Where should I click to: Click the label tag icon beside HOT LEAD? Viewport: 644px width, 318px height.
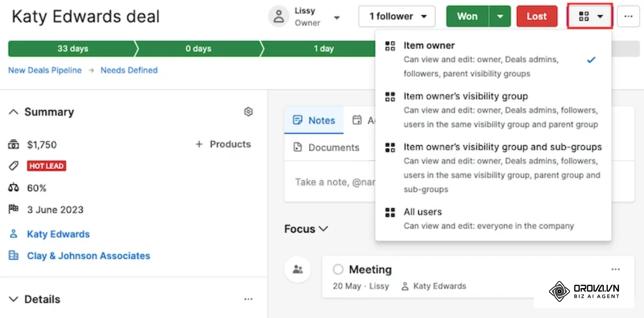[14, 166]
